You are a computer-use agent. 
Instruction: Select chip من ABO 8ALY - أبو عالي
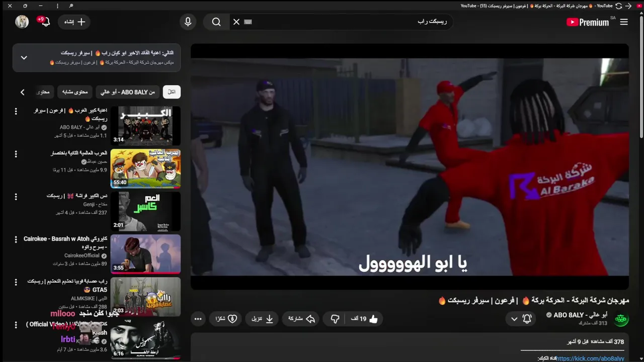click(128, 92)
